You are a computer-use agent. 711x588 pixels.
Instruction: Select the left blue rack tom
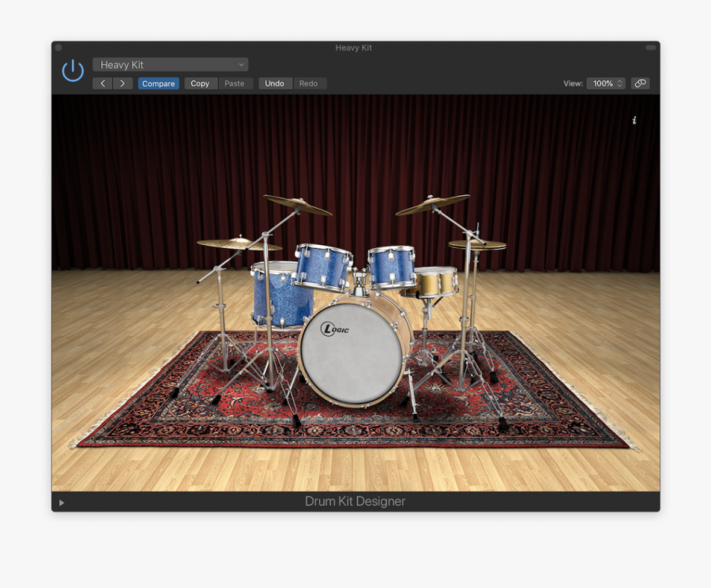[x=322, y=267]
